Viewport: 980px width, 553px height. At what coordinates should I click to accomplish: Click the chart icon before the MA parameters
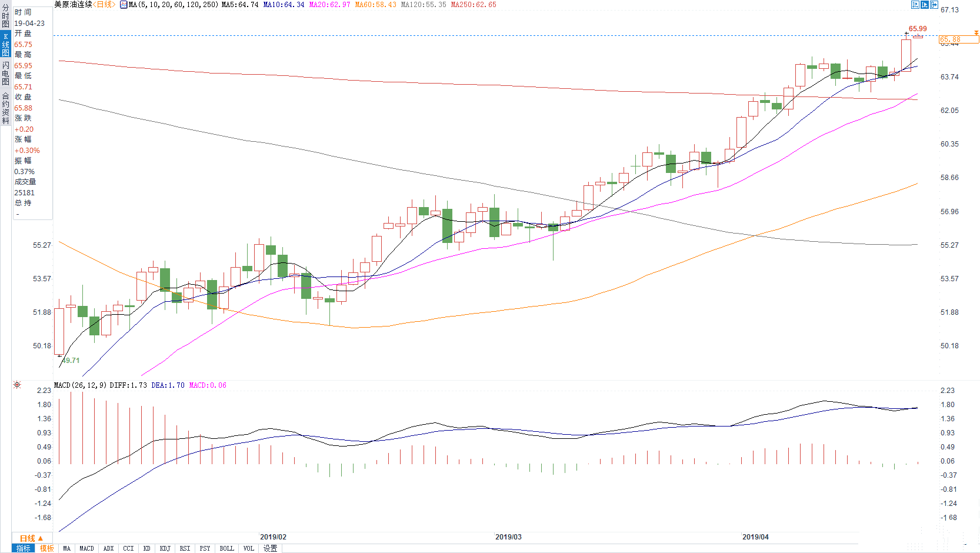(x=124, y=5)
